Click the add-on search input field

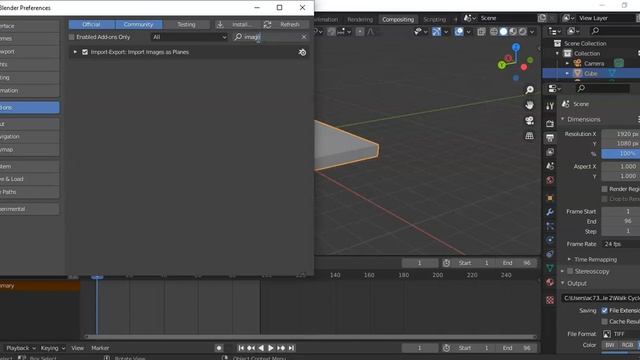point(271,37)
